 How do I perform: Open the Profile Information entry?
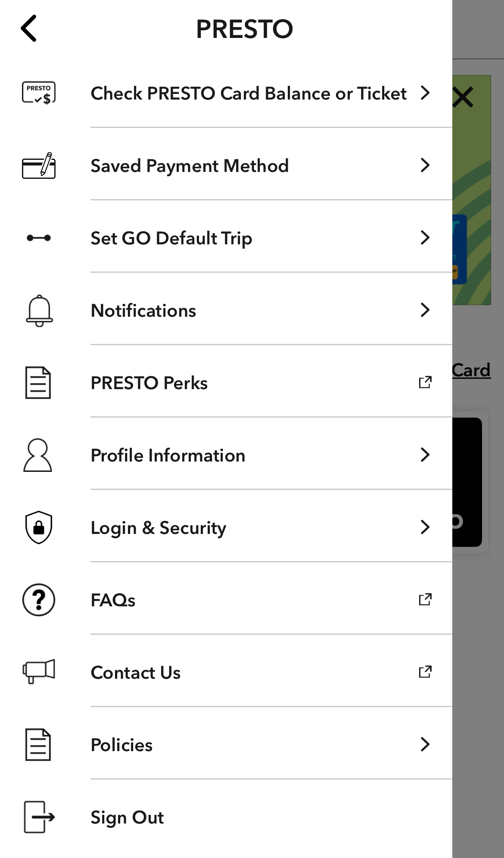click(168, 456)
